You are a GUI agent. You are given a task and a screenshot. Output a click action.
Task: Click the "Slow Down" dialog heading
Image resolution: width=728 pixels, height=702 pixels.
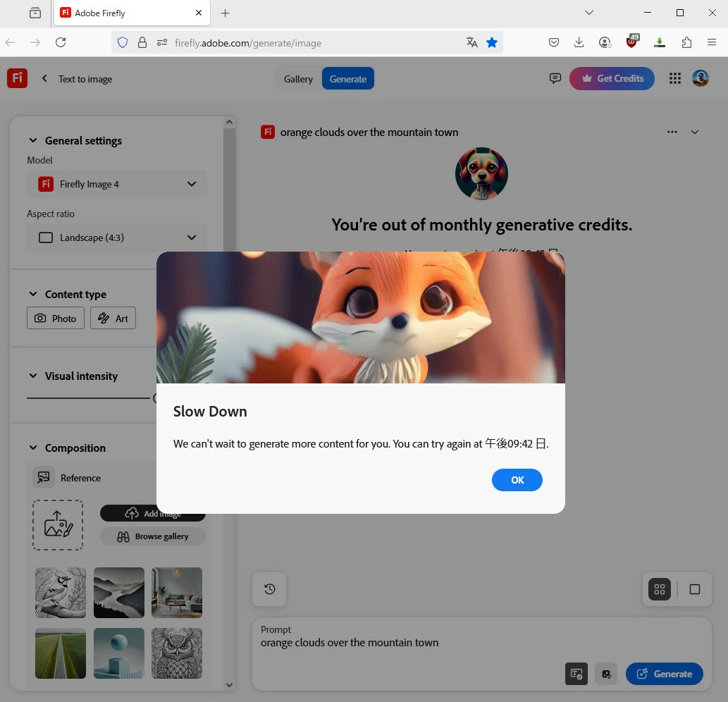[x=210, y=412]
